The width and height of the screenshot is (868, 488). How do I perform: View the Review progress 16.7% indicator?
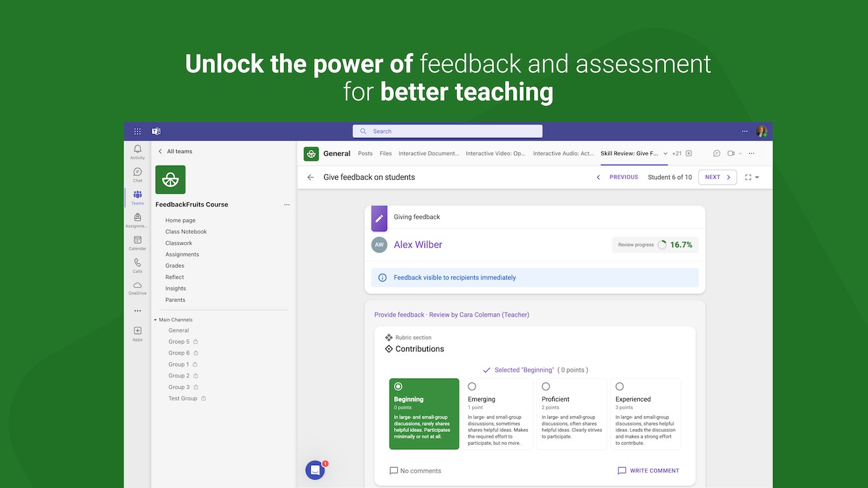[655, 245]
